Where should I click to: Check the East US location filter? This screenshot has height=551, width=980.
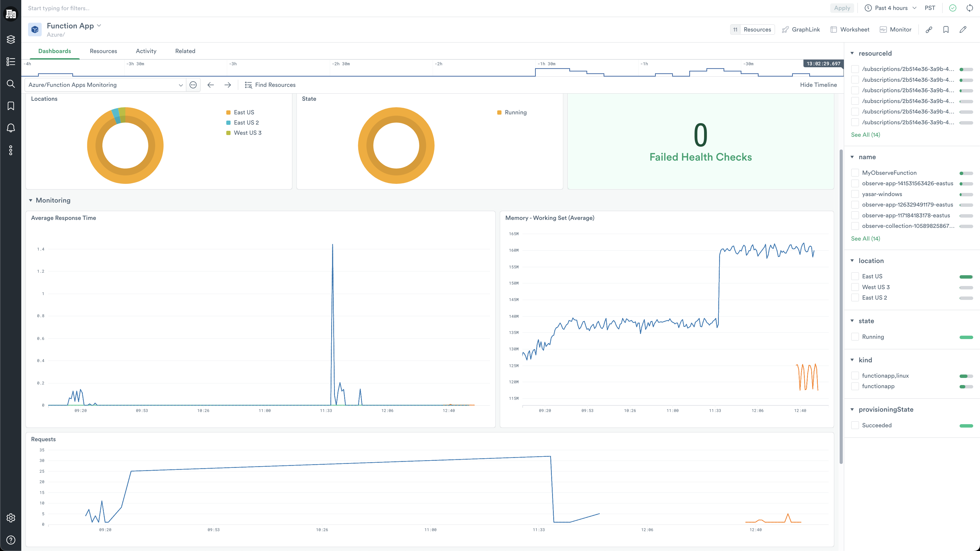tap(855, 276)
